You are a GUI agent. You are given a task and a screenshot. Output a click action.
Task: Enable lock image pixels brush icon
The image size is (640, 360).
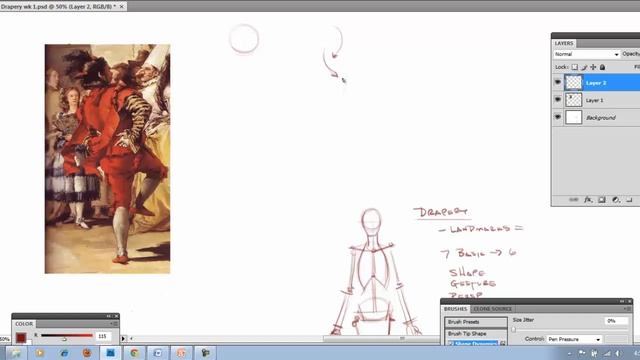(x=584, y=67)
